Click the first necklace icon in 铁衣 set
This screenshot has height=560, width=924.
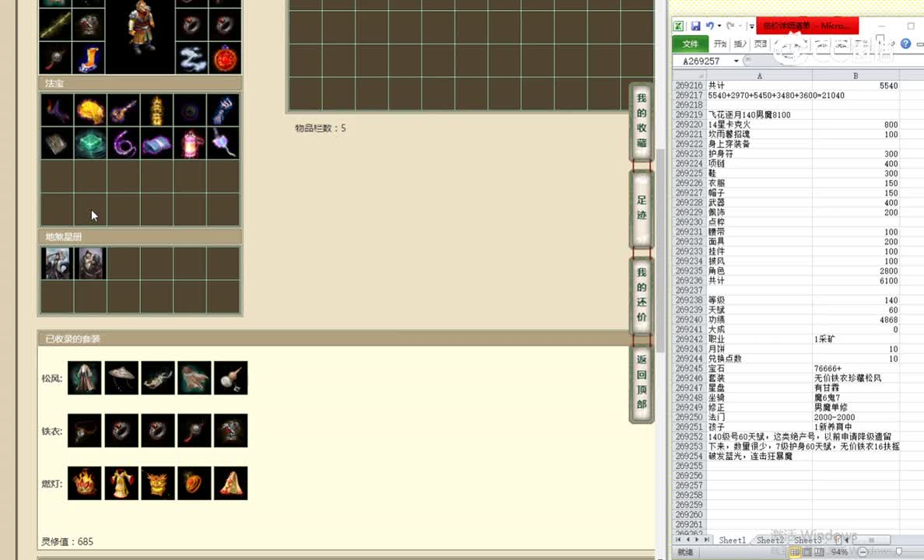[84, 430]
